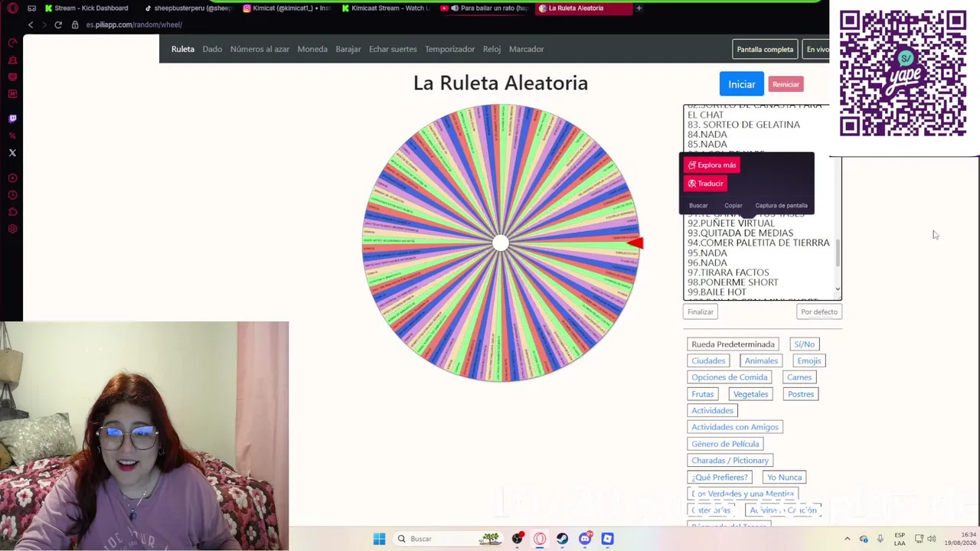Open the Dado navigation item

click(x=212, y=49)
